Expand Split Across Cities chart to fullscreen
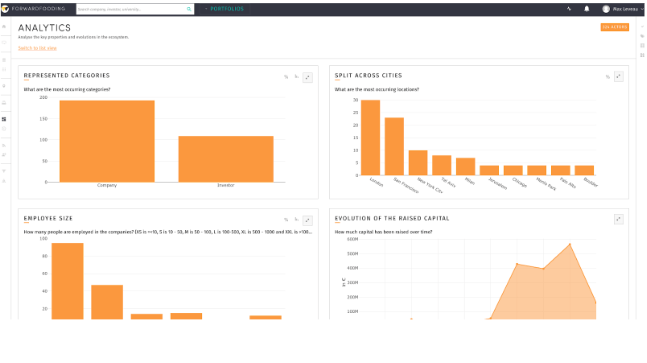The image size is (647, 363). point(619,77)
